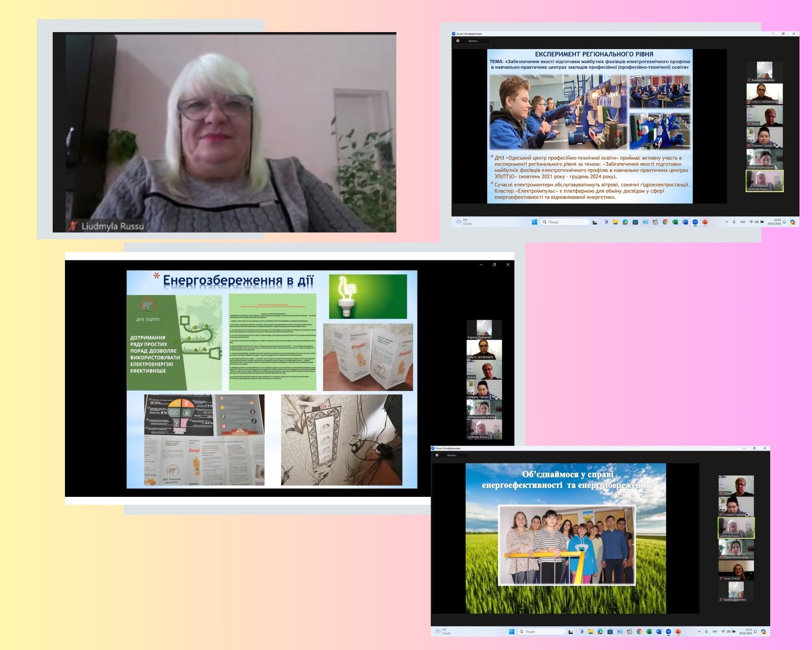Screen dimensions: 812x650
Task: Click Microsoft Teams icon in lower taskbar
Action: tap(581, 632)
